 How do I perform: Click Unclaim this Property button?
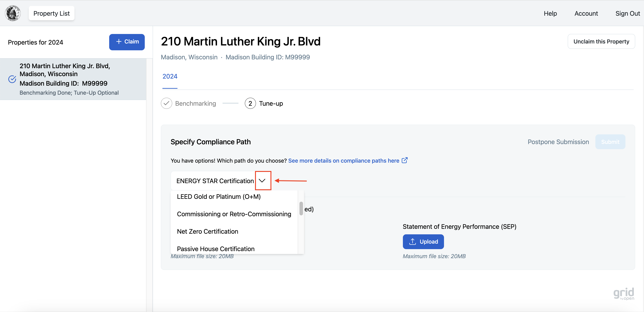click(601, 41)
